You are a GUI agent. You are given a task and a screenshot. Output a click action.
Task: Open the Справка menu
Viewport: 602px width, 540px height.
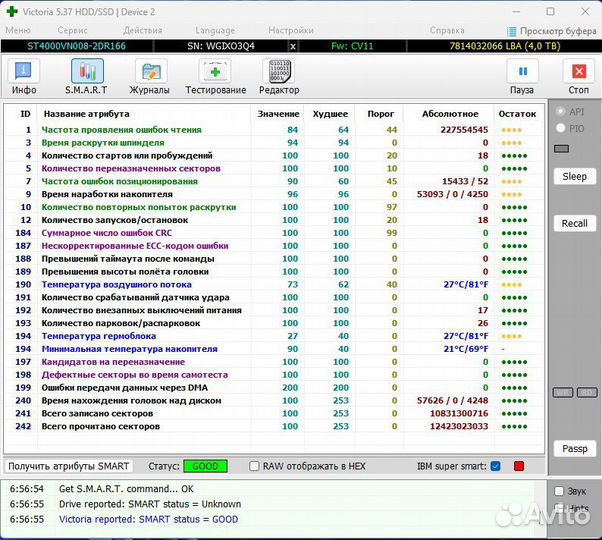point(447,30)
